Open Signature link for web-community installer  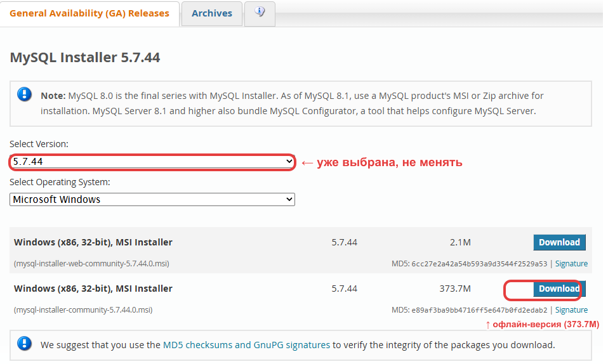[x=571, y=264]
